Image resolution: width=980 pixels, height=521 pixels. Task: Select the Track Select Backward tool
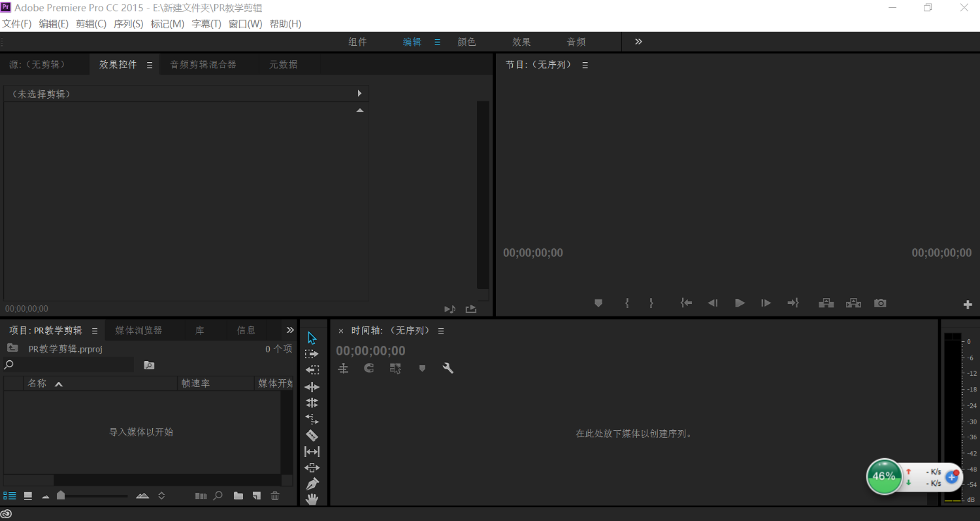(x=312, y=369)
